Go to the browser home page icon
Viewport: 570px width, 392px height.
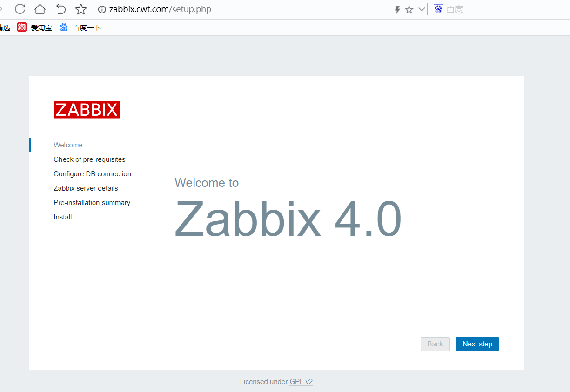tap(40, 9)
